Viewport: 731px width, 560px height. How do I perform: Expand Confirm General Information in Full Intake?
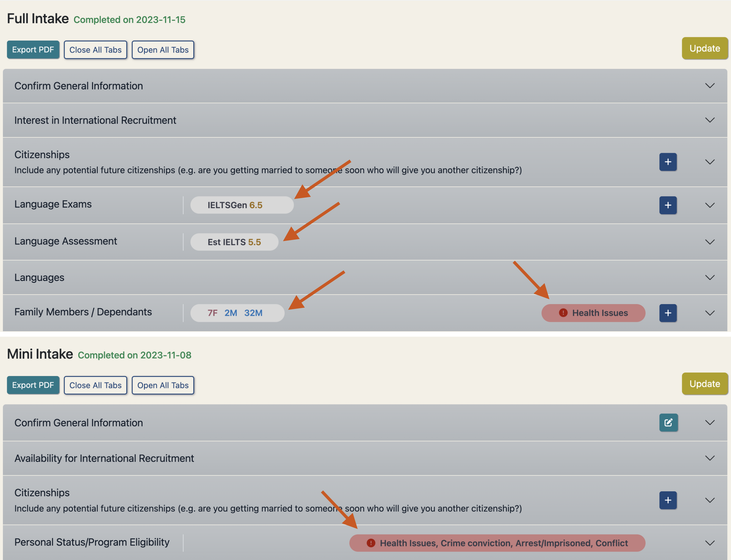tap(710, 86)
